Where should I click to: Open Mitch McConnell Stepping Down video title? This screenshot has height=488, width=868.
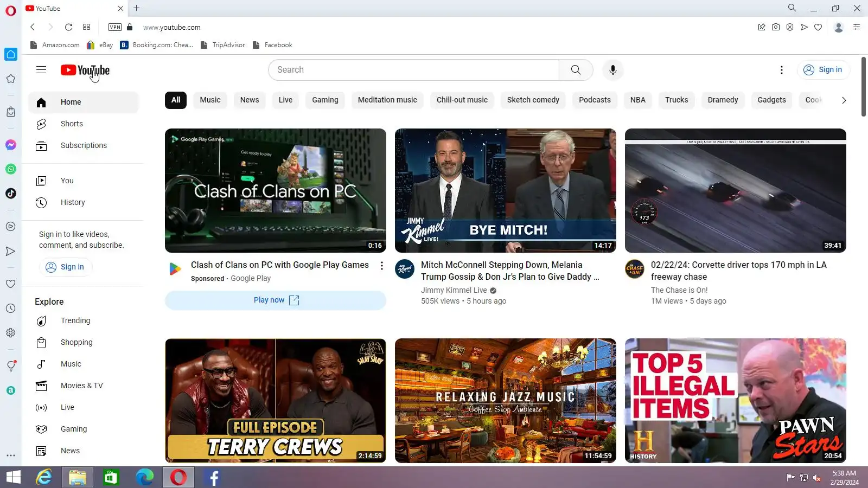point(510,271)
